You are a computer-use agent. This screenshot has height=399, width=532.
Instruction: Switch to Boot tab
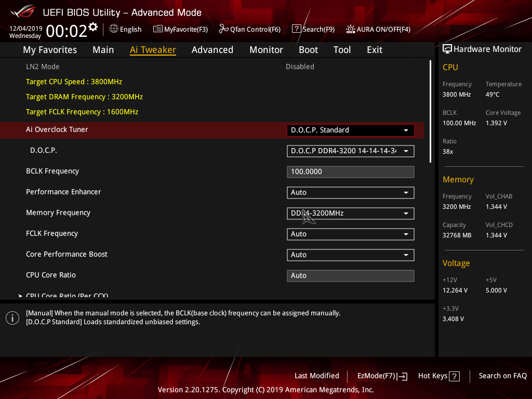tap(308, 50)
